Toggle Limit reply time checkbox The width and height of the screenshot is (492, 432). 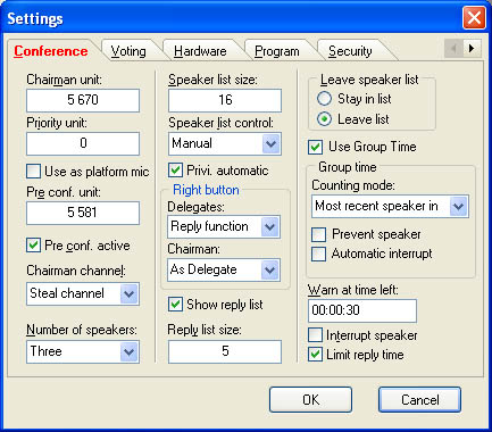(x=315, y=354)
